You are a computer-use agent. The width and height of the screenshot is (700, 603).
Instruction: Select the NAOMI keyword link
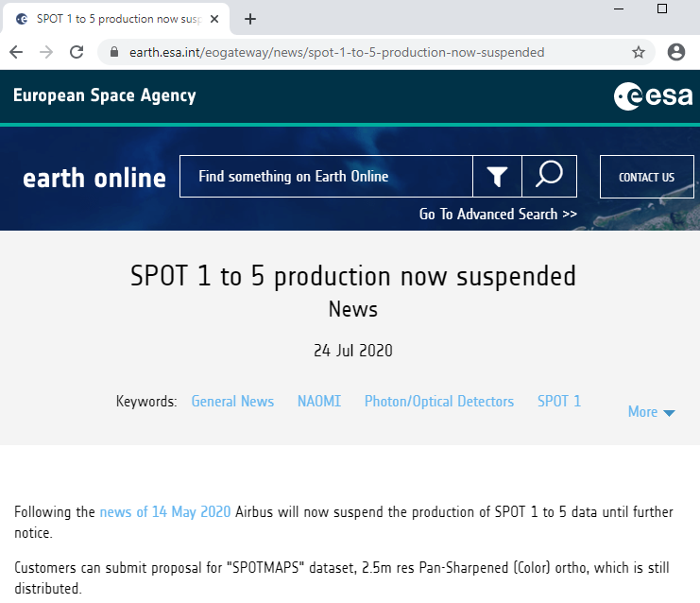pos(319,402)
